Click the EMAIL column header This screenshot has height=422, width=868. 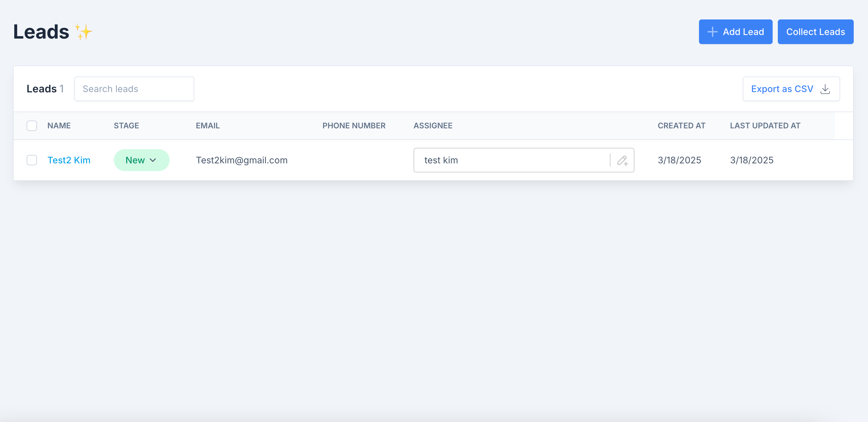(208, 126)
